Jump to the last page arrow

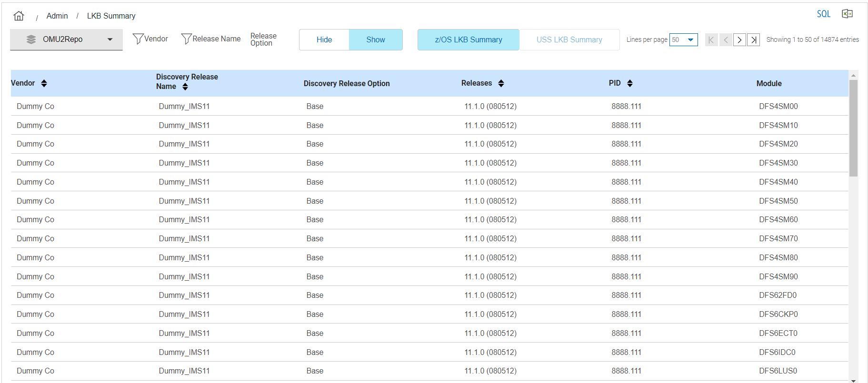click(x=753, y=40)
